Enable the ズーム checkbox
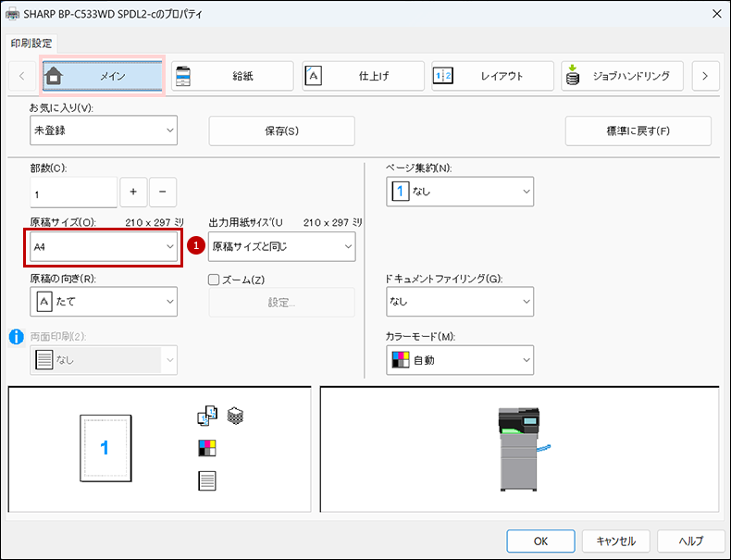 215,280
